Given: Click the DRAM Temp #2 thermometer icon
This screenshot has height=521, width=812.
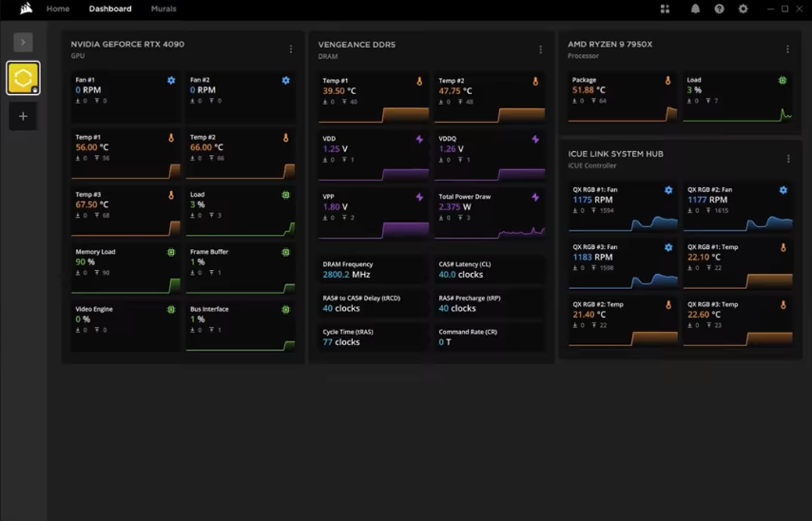Looking at the screenshot, I should click(535, 82).
